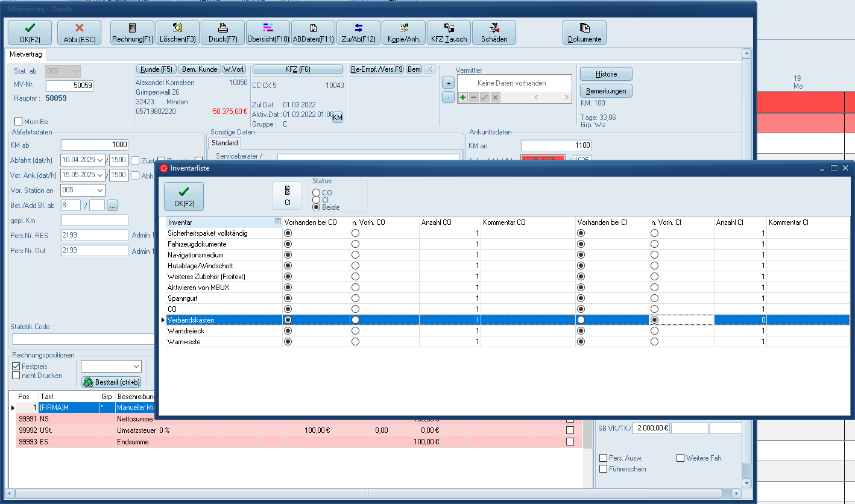This screenshot has height=504, width=855.
Task: Select the Standard tab in Sonstige Daten
Action: (225, 143)
